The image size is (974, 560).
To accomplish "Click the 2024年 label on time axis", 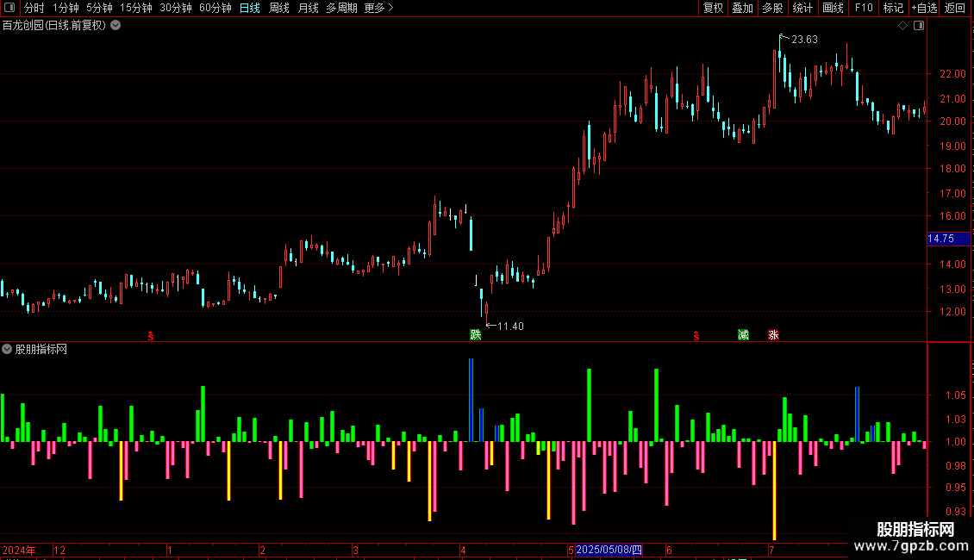I will [x=19, y=550].
